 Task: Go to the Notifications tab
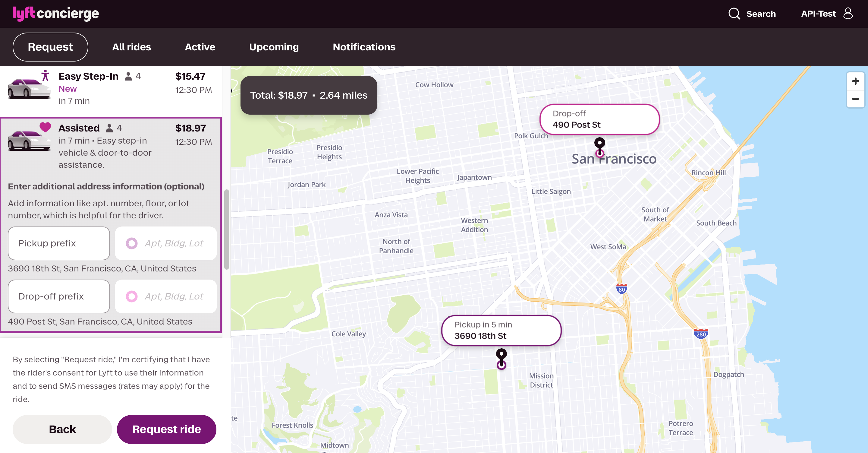364,47
